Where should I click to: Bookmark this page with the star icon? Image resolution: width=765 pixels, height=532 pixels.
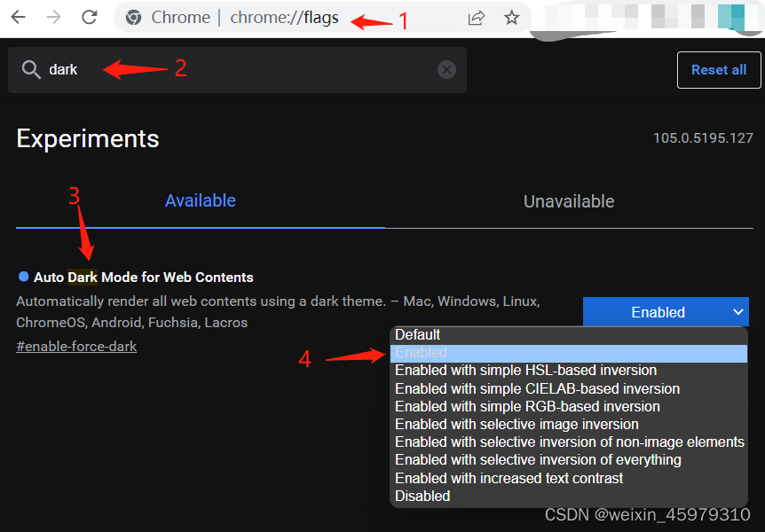click(x=511, y=18)
